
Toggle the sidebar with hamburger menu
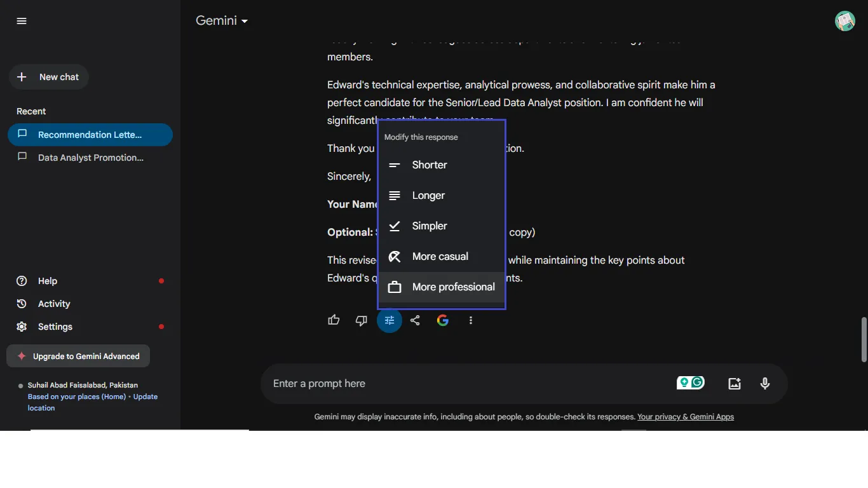point(21,20)
